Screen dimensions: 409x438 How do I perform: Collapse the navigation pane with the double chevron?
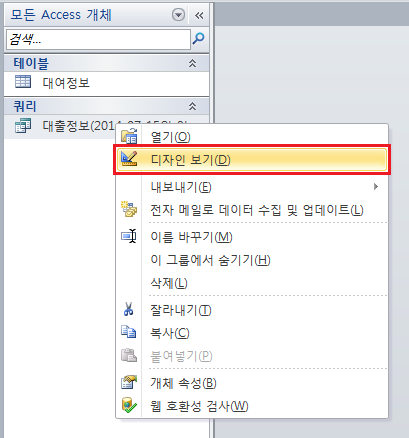[x=199, y=15]
